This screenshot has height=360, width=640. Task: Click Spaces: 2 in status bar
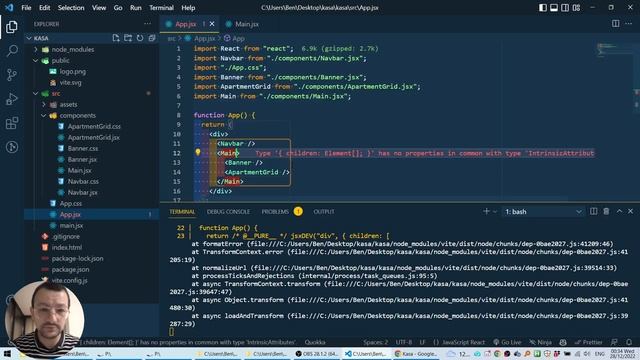point(376,342)
